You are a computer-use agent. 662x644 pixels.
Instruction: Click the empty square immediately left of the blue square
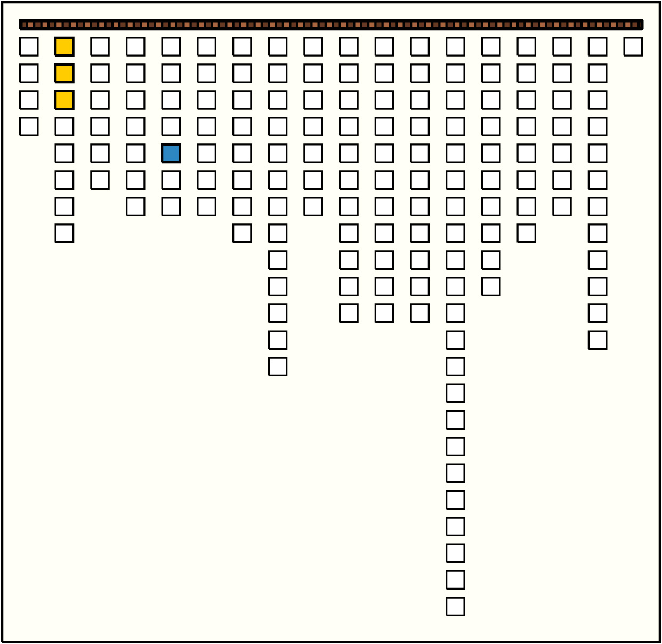click(135, 154)
